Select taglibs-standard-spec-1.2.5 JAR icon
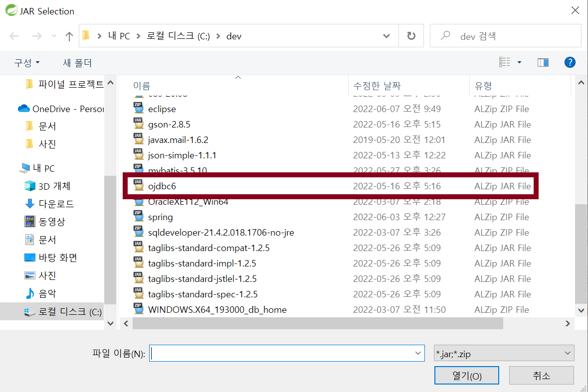This screenshot has width=588, height=392. tap(138, 293)
